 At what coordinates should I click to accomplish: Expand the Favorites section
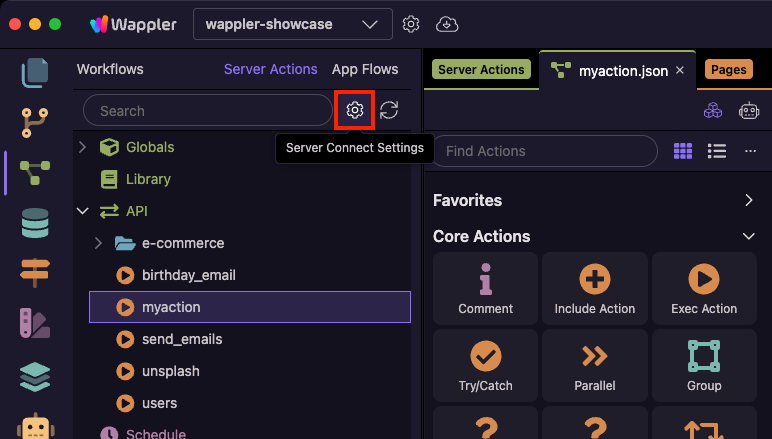(x=748, y=200)
